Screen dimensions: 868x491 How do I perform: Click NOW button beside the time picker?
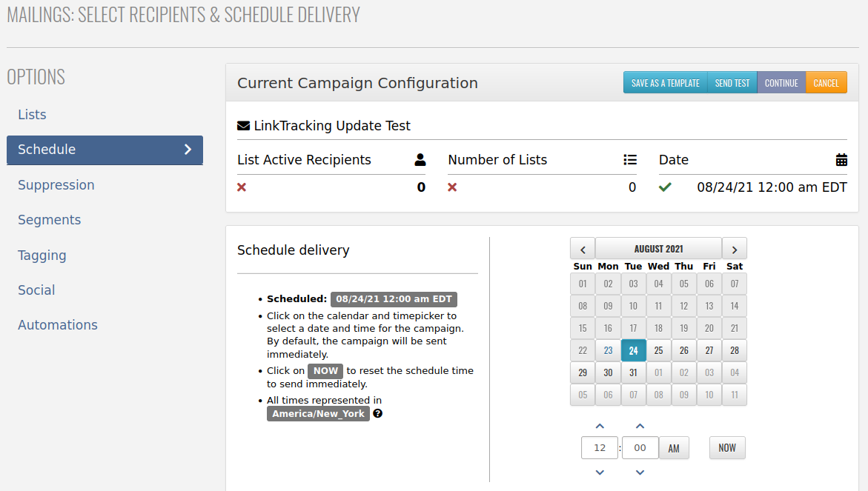[x=727, y=448]
